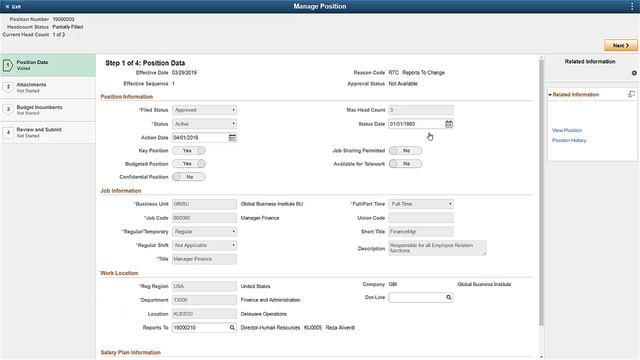Toggle the Budgeted Position switch
Viewport: 640px width, 360px height.
click(x=189, y=164)
